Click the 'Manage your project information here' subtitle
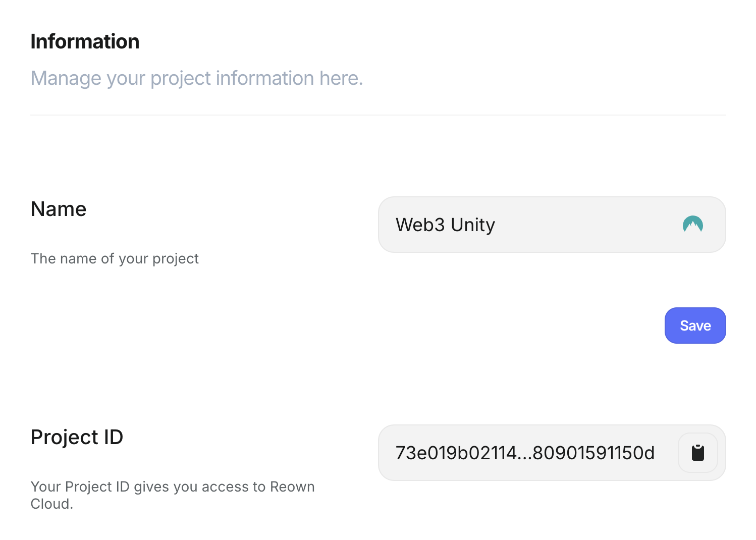This screenshot has height=540, width=756. click(x=197, y=78)
